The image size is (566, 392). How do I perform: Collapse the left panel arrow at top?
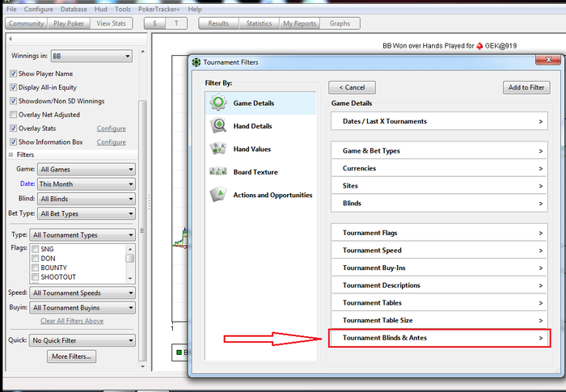point(11,39)
